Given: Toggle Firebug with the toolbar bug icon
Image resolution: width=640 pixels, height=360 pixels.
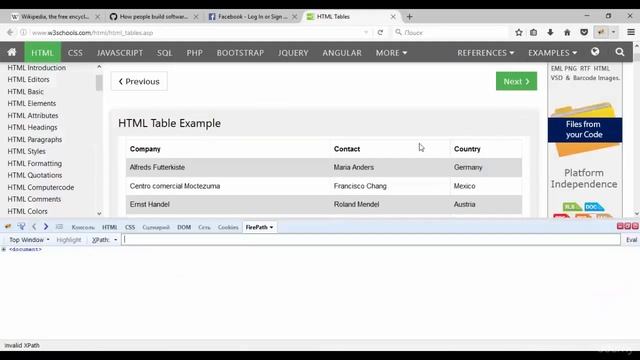Looking at the screenshot, I should tap(601, 32).
